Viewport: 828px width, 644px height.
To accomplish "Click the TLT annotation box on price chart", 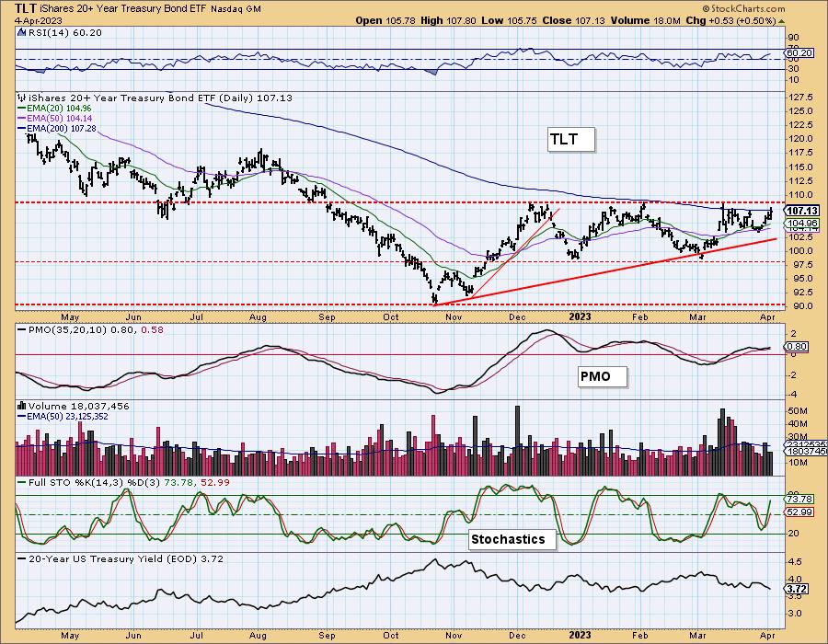I will click(570, 140).
